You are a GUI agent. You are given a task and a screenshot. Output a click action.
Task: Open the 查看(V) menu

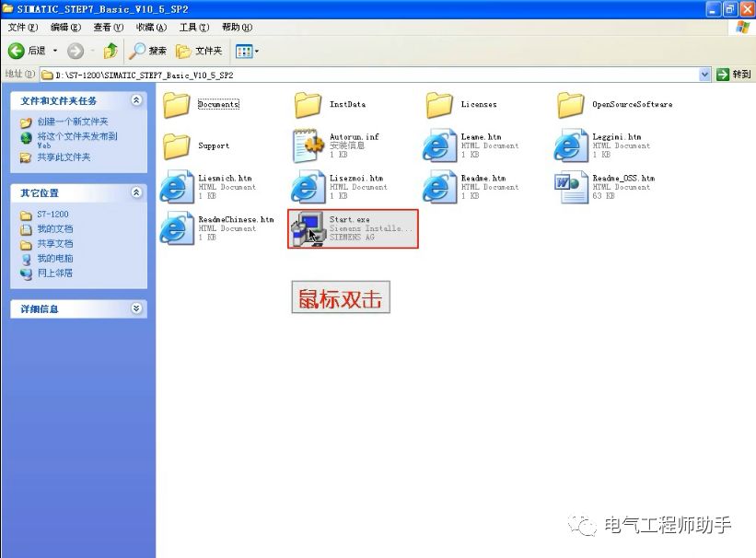(x=109, y=28)
